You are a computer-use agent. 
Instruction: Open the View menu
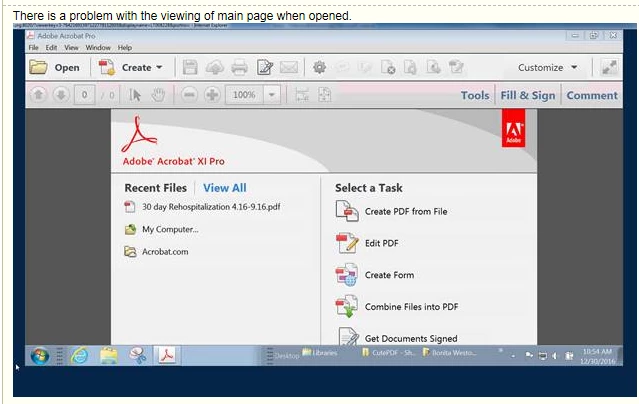click(71, 48)
